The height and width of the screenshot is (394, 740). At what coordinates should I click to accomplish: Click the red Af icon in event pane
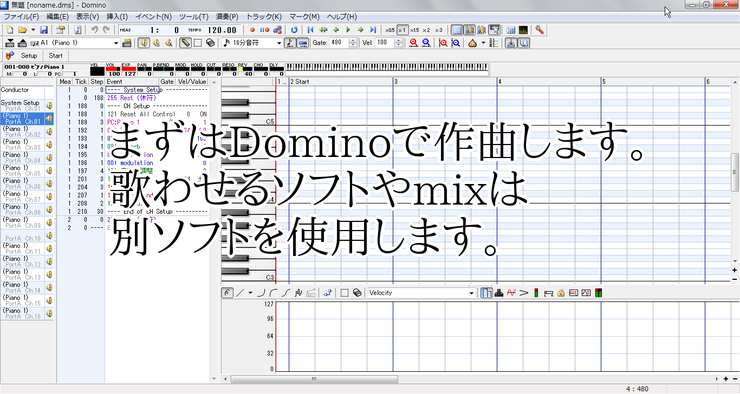point(511,293)
